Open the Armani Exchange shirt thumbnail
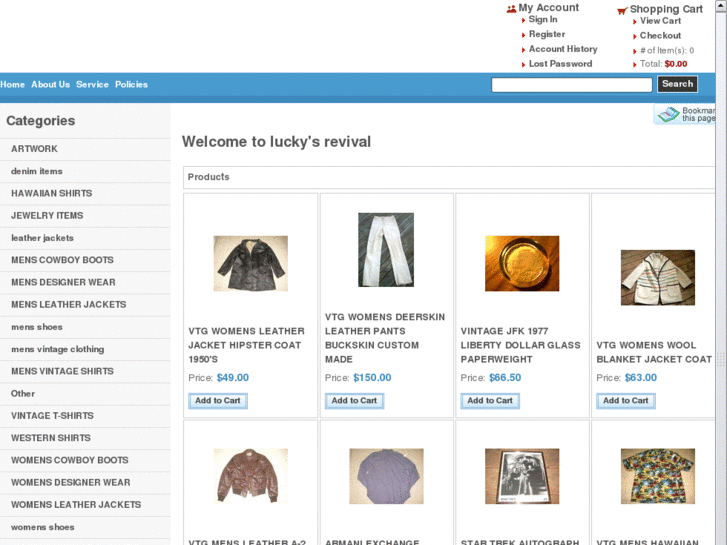Viewport: 727px width, 545px height. click(x=386, y=476)
